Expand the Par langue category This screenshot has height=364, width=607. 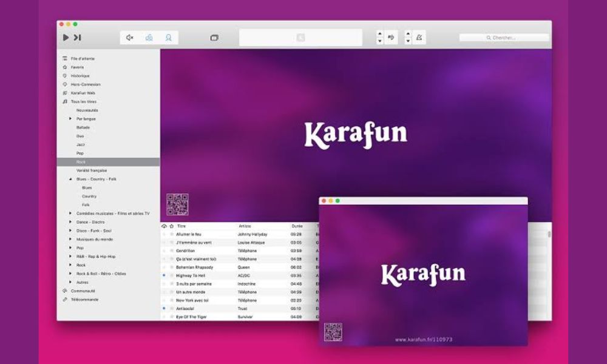tap(70, 119)
